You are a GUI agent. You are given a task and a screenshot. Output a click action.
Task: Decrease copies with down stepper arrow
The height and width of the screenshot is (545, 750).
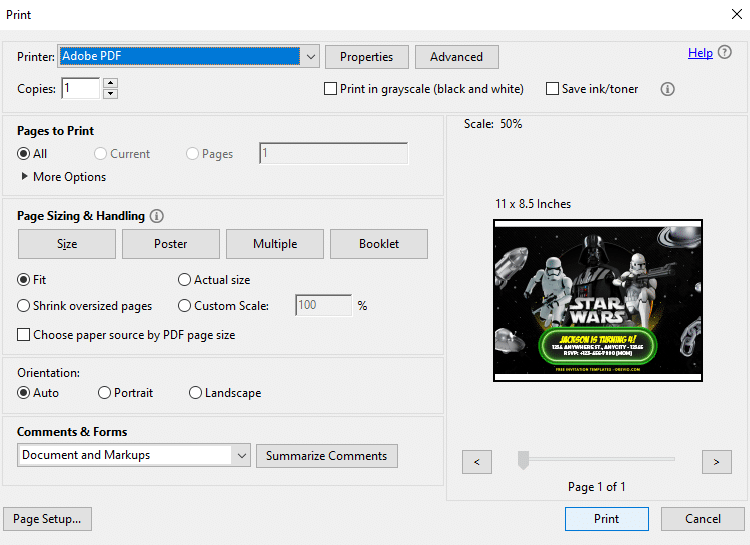[110, 93]
